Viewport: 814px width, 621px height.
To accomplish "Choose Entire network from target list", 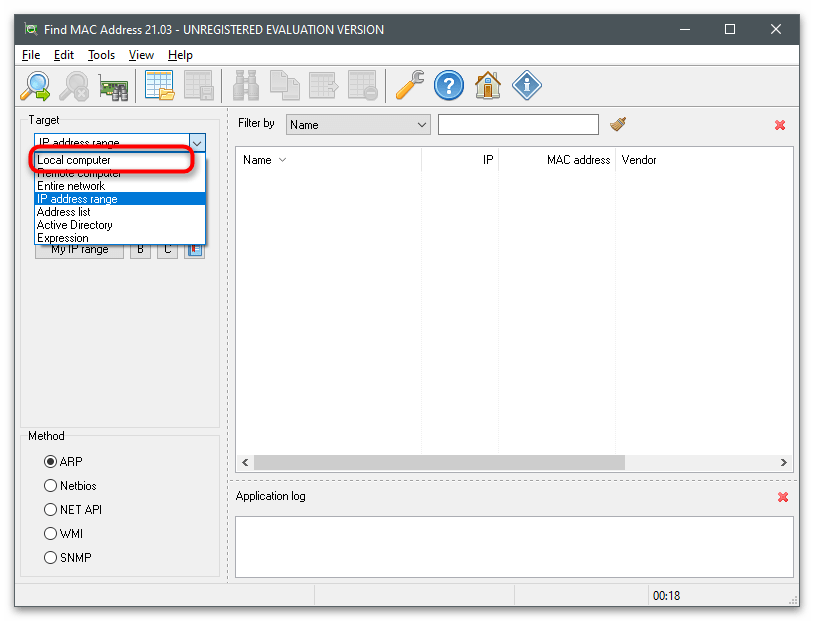I will [x=120, y=186].
